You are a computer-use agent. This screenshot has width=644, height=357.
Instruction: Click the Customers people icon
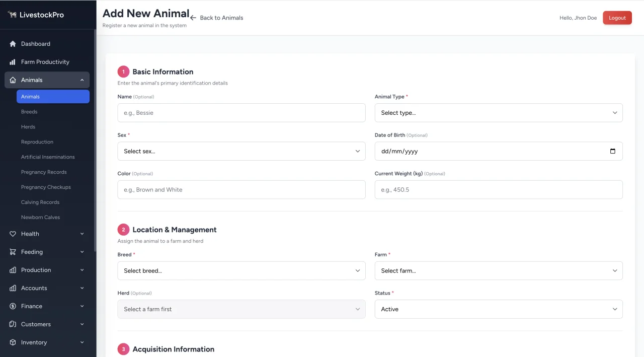point(13,324)
